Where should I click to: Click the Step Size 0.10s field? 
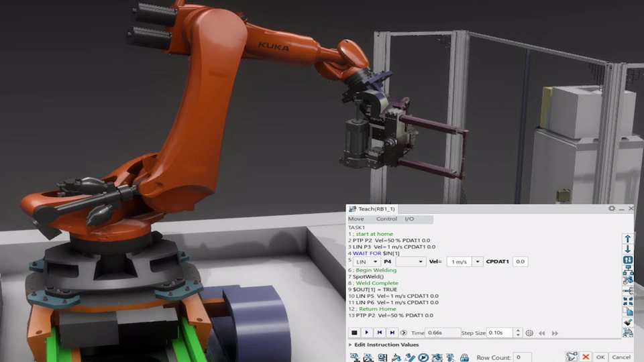500,333
